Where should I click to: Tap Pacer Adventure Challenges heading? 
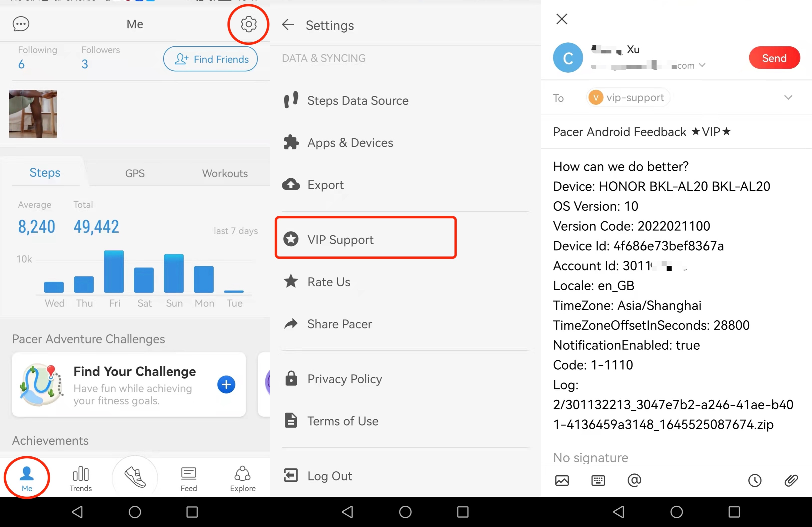tap(89, 339)
